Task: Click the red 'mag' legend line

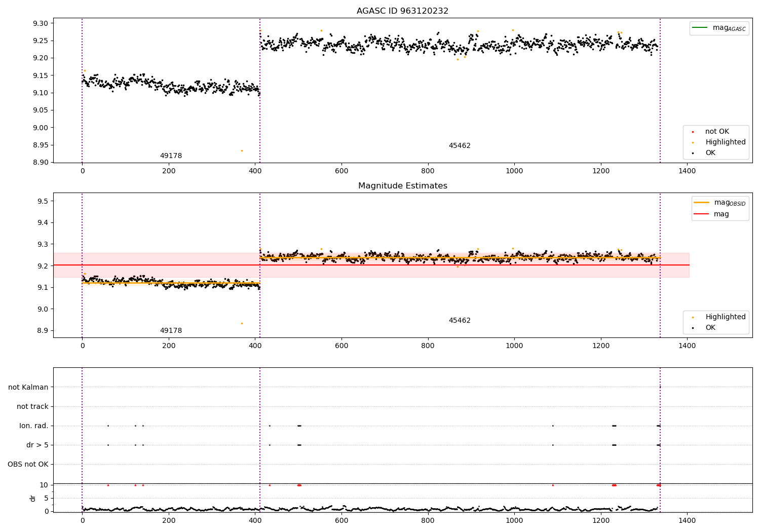Action: (x=701, y=214)
